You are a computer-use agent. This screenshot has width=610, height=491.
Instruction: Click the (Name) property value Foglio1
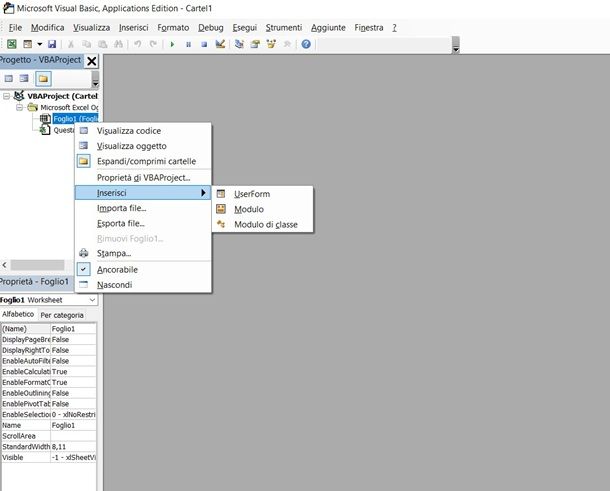tap(73, 329)
